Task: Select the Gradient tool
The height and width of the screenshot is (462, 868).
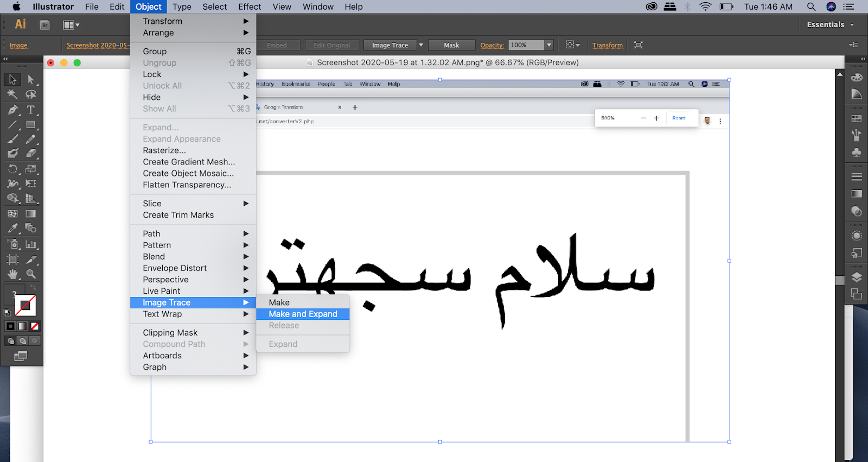Action: click(31, 214)
